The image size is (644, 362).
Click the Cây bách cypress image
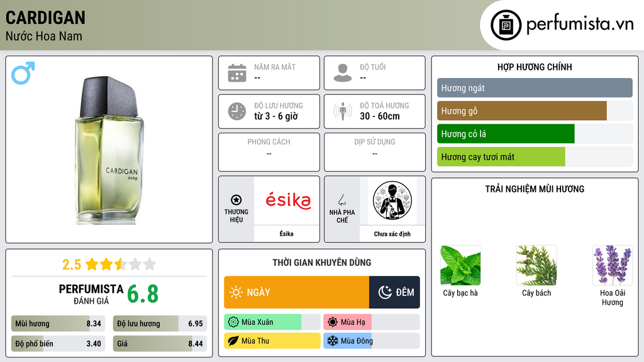[536, 265]
